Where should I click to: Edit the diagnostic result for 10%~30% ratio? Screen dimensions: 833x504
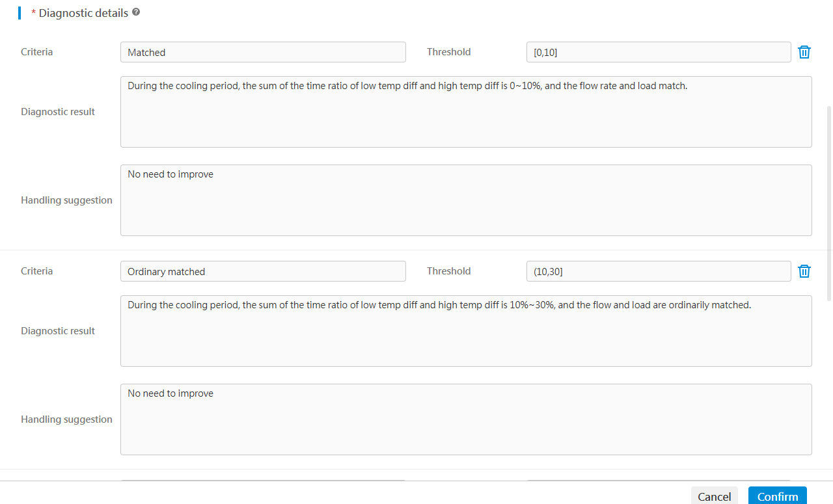(466, 331)
